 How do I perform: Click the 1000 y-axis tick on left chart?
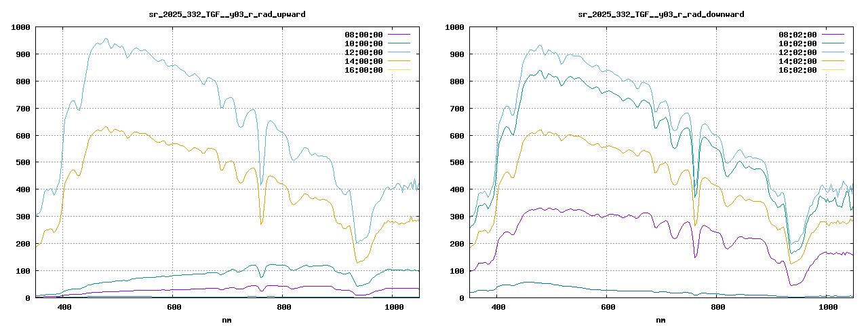pyautogui.click(x=20, y=27)
